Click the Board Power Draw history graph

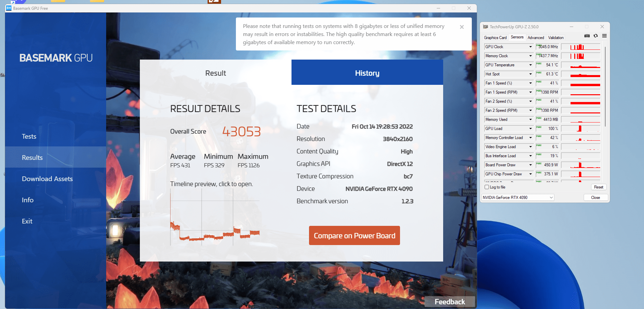point(581,165)
